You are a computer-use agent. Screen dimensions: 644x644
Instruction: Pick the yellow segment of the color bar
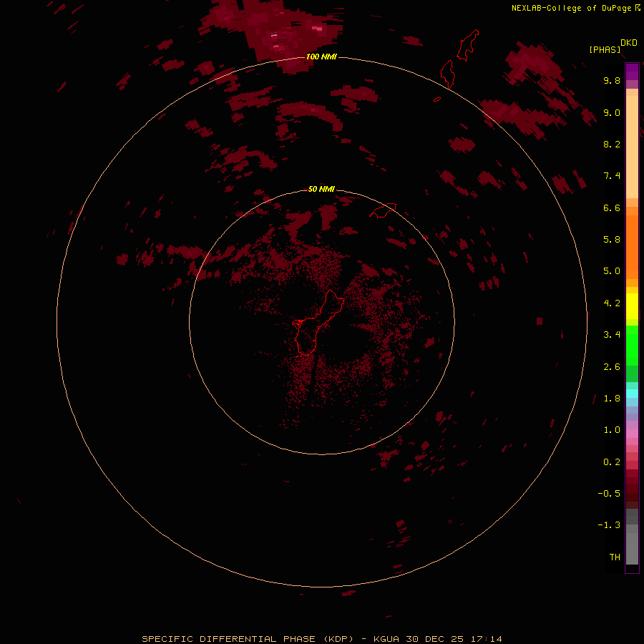click(x=632, y=306)
